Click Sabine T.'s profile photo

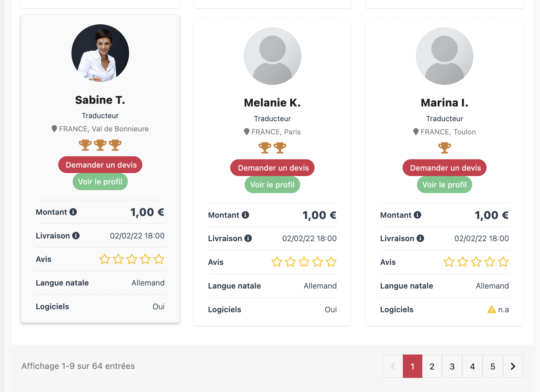pos(100,53)
